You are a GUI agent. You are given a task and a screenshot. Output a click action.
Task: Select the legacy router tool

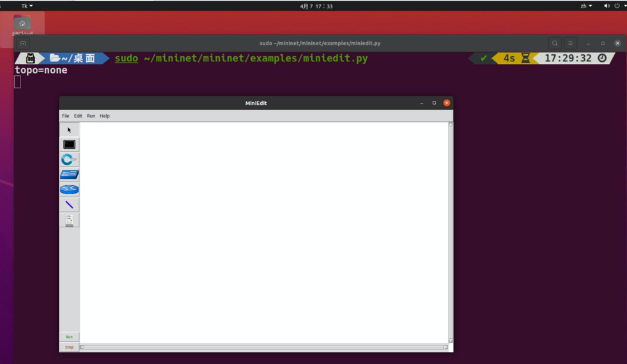click(x=69, y=190)
